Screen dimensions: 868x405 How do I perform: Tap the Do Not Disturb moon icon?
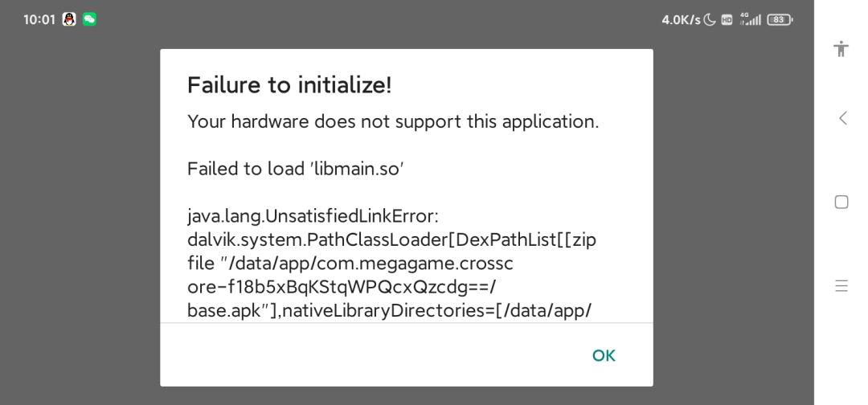pyautogui.click(x=710, y=20)
